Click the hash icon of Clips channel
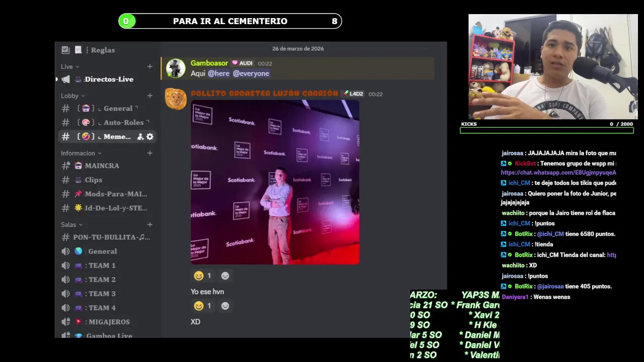Screen dimensions: 644x362 point(65,180)
